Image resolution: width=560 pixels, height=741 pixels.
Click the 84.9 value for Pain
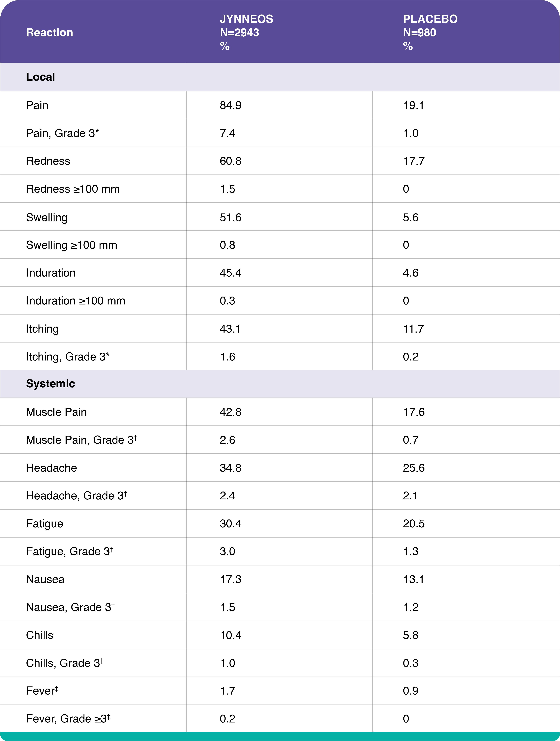coord(230,105)
